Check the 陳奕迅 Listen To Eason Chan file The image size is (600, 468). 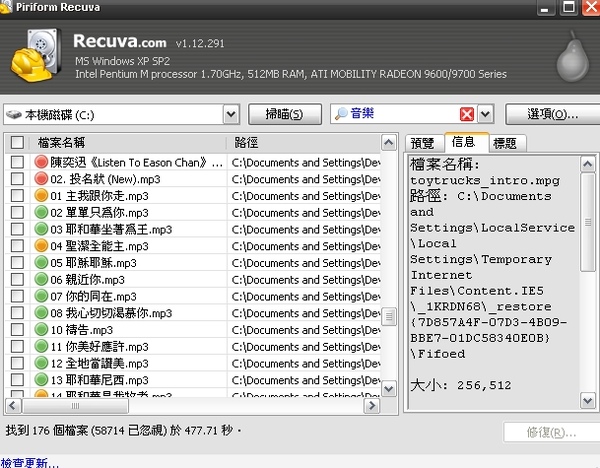17,162
